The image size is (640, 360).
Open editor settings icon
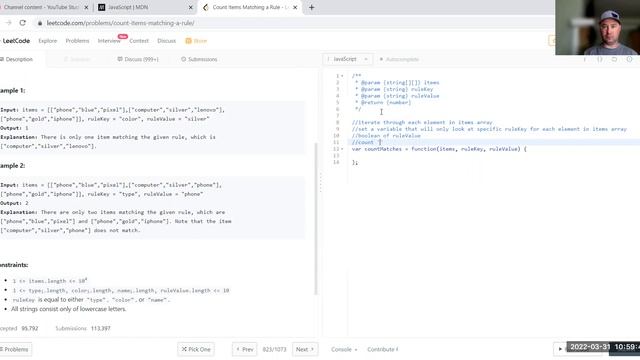[629, 59]
